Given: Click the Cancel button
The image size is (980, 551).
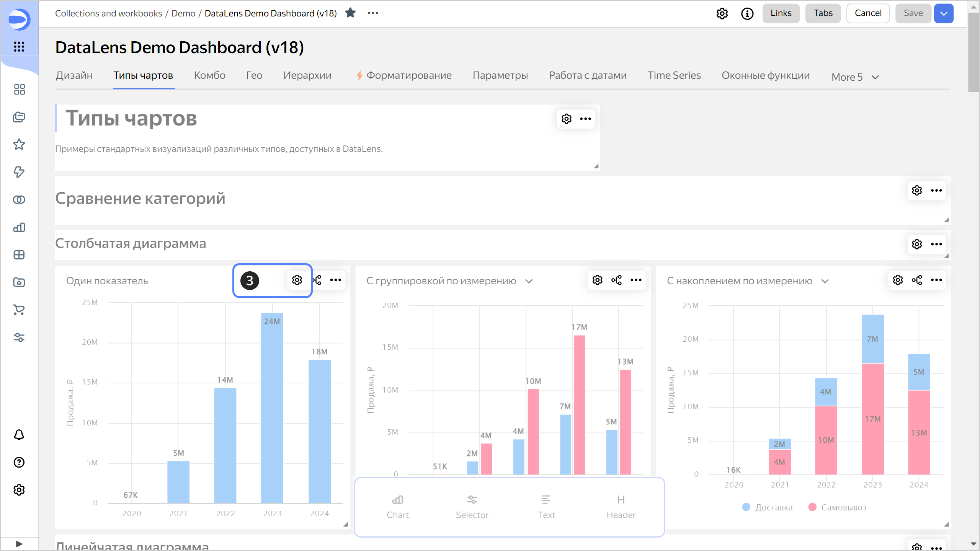Looking at the screenshot, I should 868,13.
